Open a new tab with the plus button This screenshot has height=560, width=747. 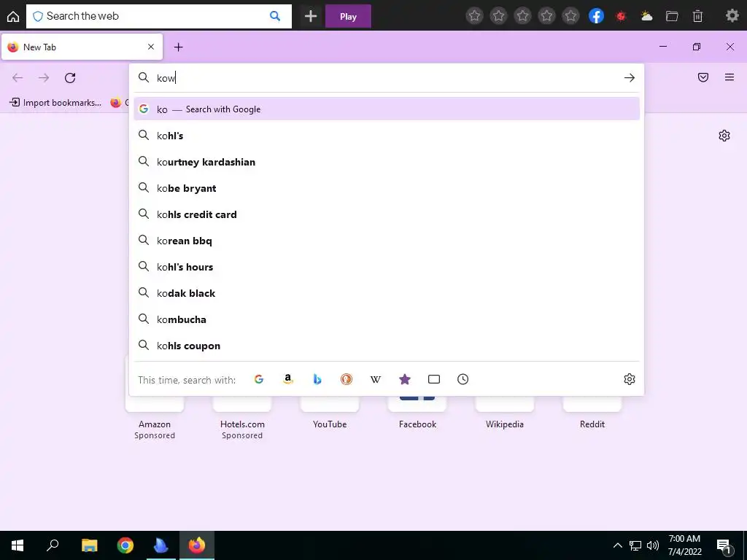tap(178, 47)
